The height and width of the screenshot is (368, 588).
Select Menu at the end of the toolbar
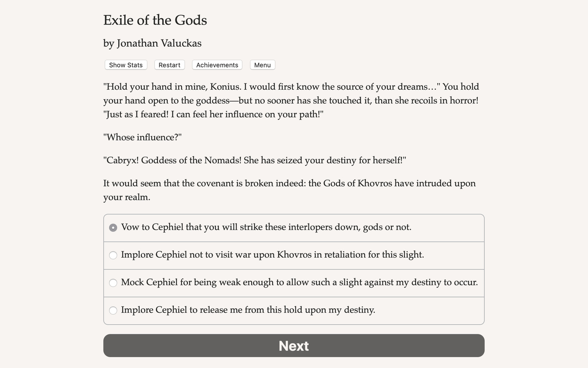click(262, 65)
